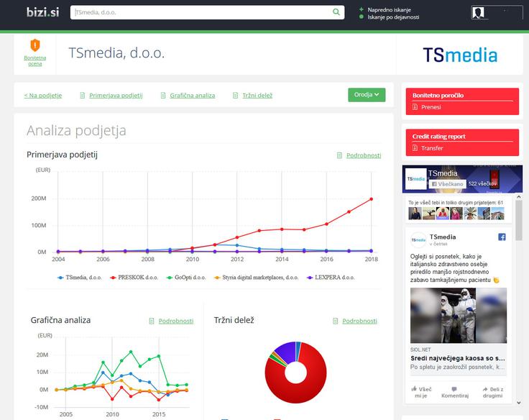Screen dimensions: 529x420
Task: Download Bonitetno poročilo via Prenesi
Action: pyautogui.click(x=431, y=107)
